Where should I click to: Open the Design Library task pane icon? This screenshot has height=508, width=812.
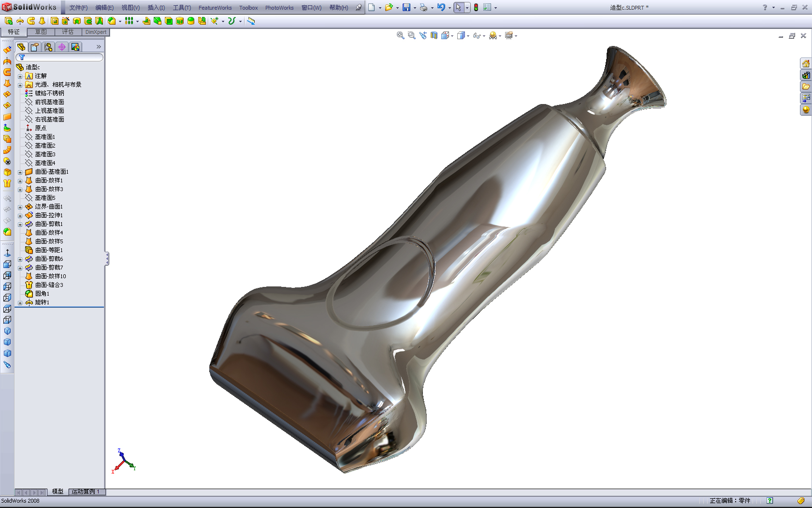tap(806, 75)
